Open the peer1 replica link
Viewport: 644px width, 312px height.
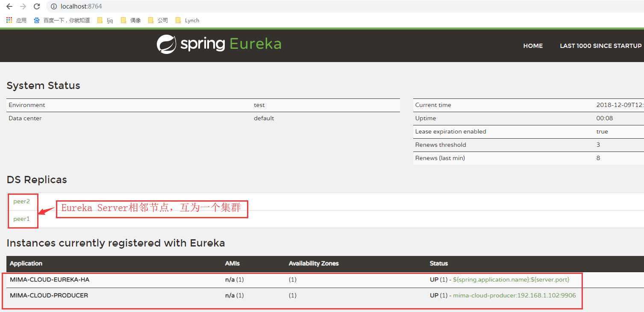21,219
